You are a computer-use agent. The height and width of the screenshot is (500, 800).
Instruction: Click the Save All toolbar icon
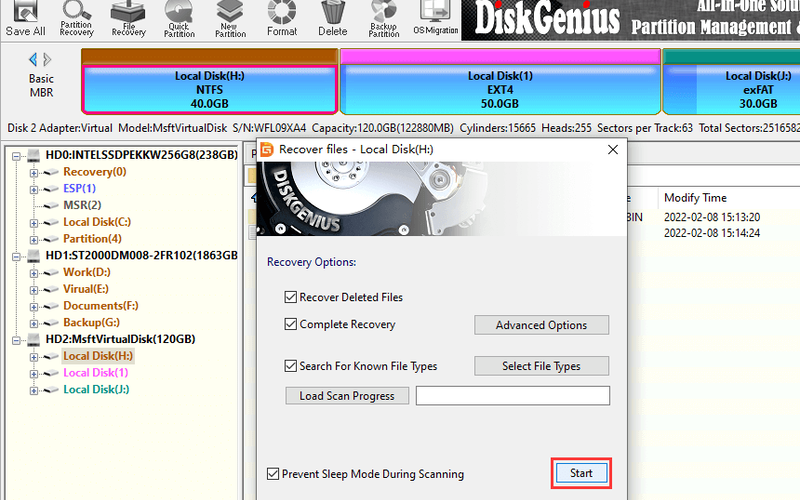point(25,18)
